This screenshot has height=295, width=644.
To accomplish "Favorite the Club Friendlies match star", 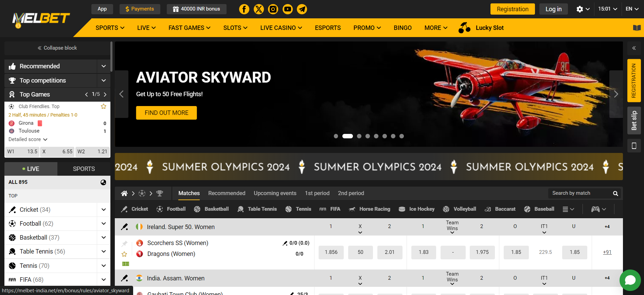I will pos(104,106).
